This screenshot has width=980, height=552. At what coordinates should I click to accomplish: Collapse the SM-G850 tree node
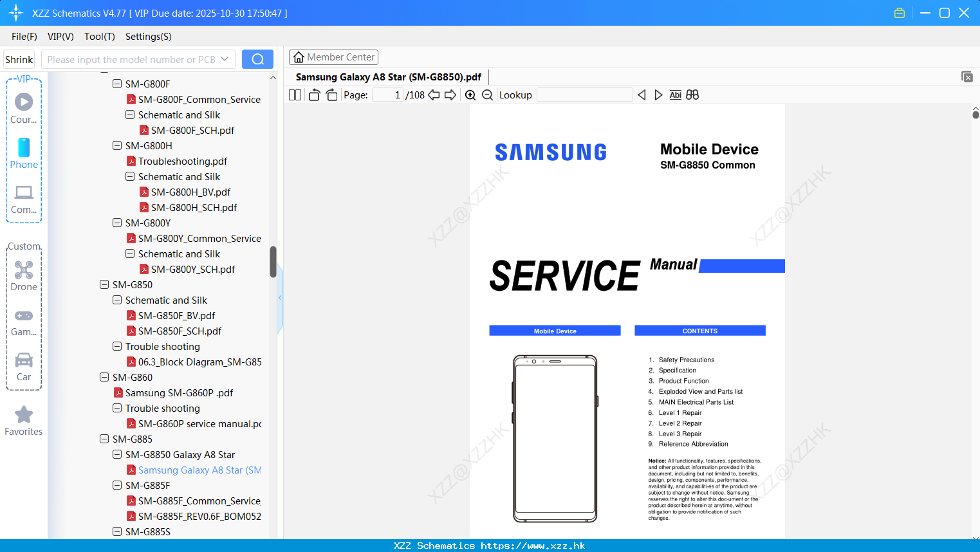click(x=104, y=284)
